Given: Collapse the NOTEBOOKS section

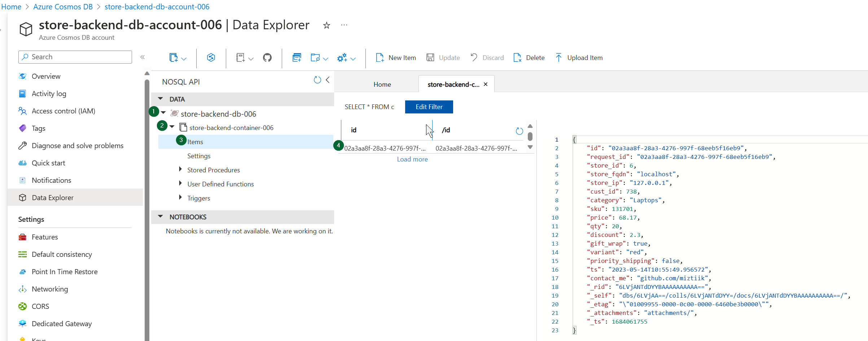Looking at the screenshot, I should click(161, 216).
